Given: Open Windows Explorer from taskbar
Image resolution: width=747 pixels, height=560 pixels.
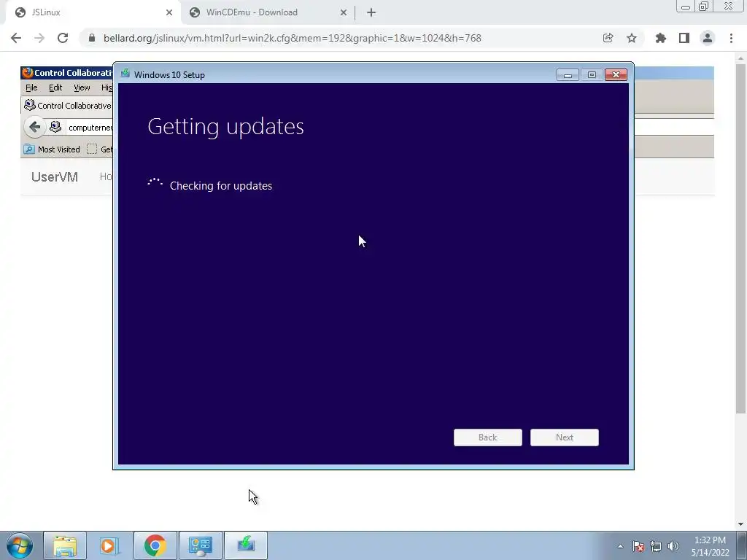Looking at the screenshot, I should pyautogui.click(x=65, y=545).
